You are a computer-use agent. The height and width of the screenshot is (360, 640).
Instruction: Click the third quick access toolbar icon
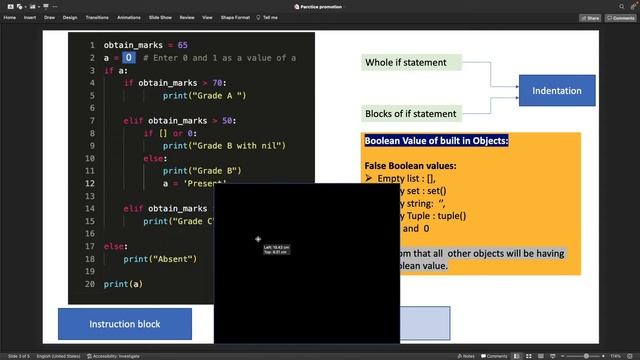[x=32, y=7]
